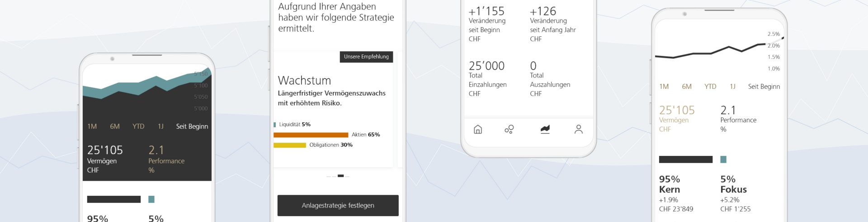Click the yellow Obligationen 30% bar
The height and width of the screenshot is (222, 868).
coord(290,145)
